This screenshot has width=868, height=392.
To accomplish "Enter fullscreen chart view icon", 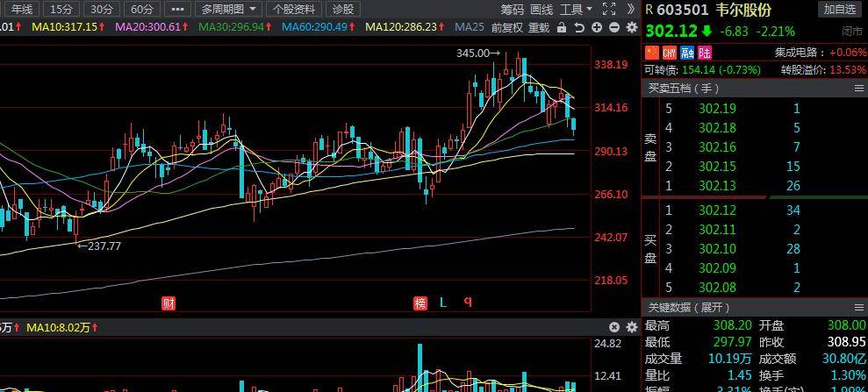I will [x=609, y=9].
